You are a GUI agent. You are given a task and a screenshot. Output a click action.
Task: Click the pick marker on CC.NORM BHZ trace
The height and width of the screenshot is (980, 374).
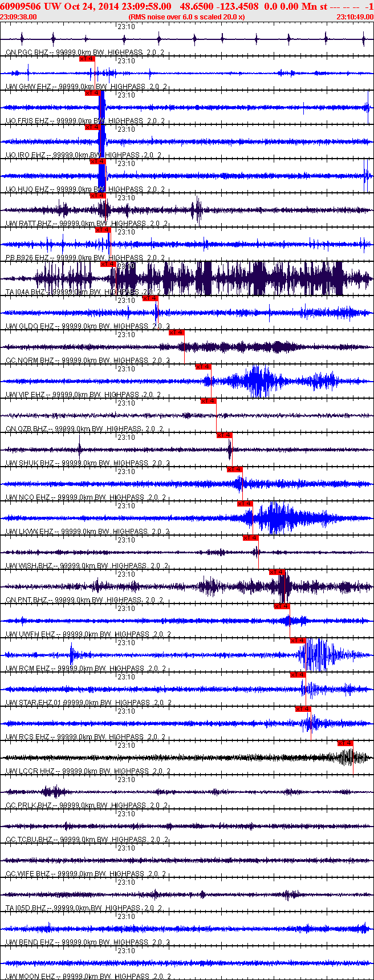coord(177,333)
